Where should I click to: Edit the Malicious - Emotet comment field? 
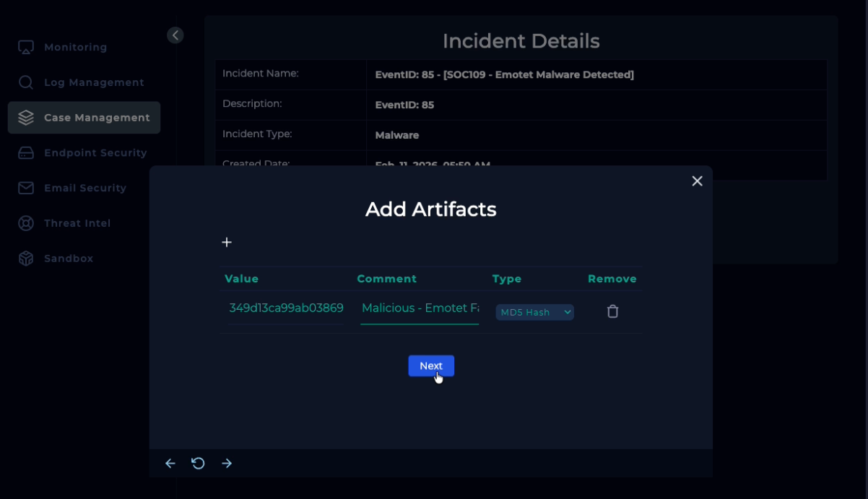[x=420, y=308]
